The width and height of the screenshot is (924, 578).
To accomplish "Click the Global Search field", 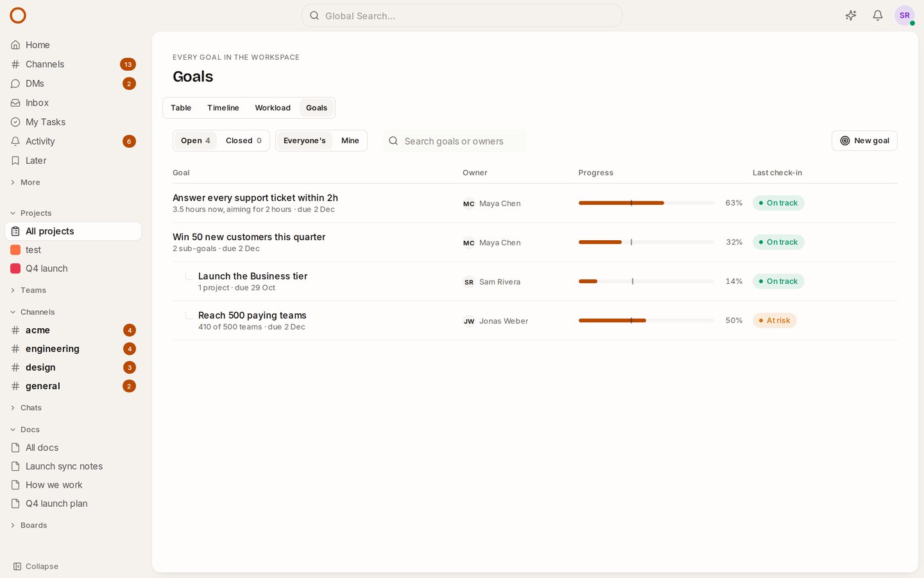I will click(462, 15).
